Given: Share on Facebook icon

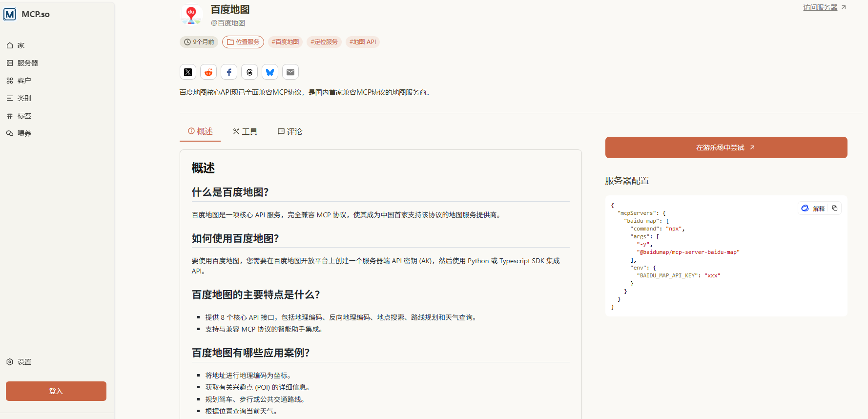Looking at the screenshot, I should coord(229,72).
